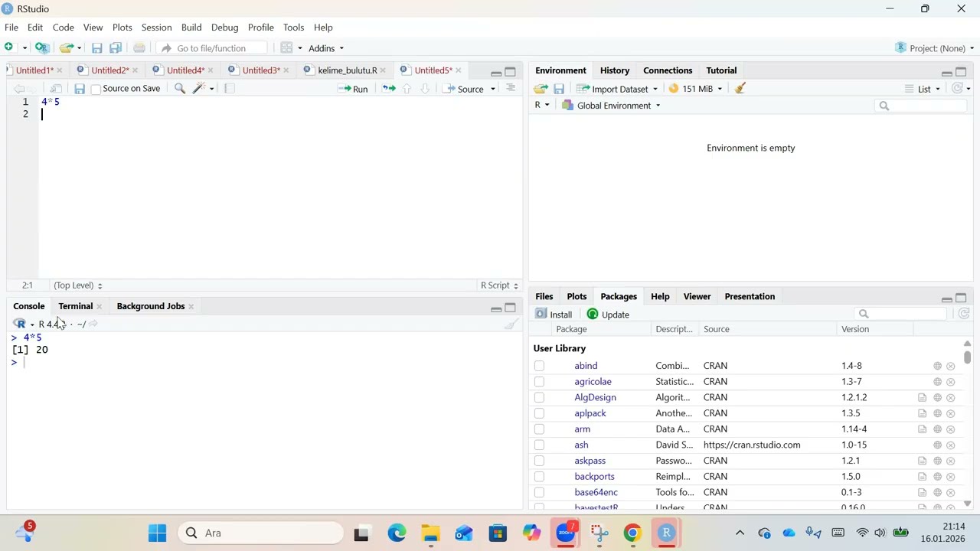This screenshot has width=980, height=551.
Task: Click the New File icon in main toolbar
Action: (x=9, y=48)
